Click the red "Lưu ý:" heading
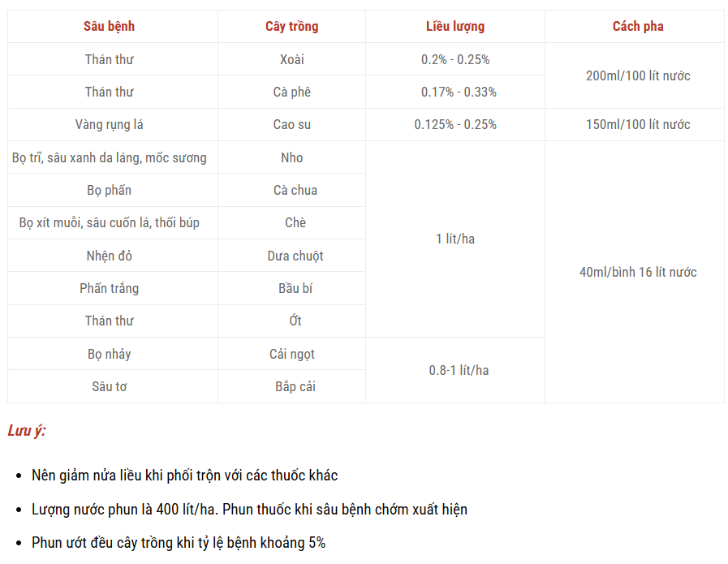 coord(27,431)
